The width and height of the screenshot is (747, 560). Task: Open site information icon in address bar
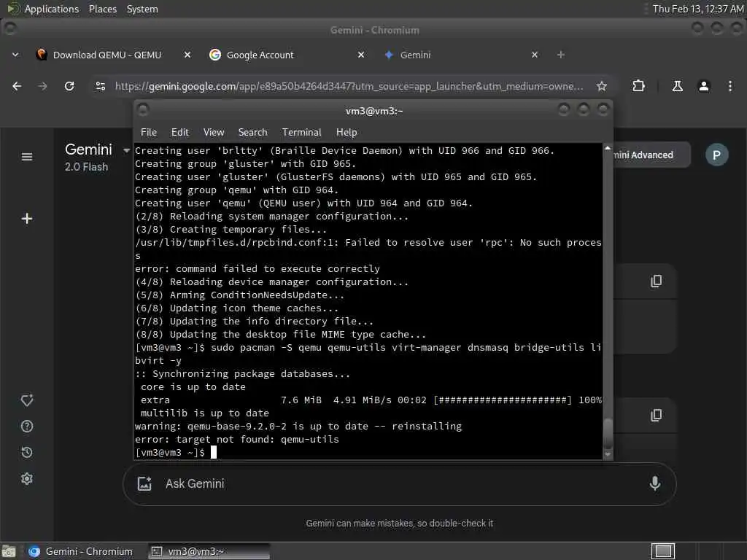coord(101,86)
